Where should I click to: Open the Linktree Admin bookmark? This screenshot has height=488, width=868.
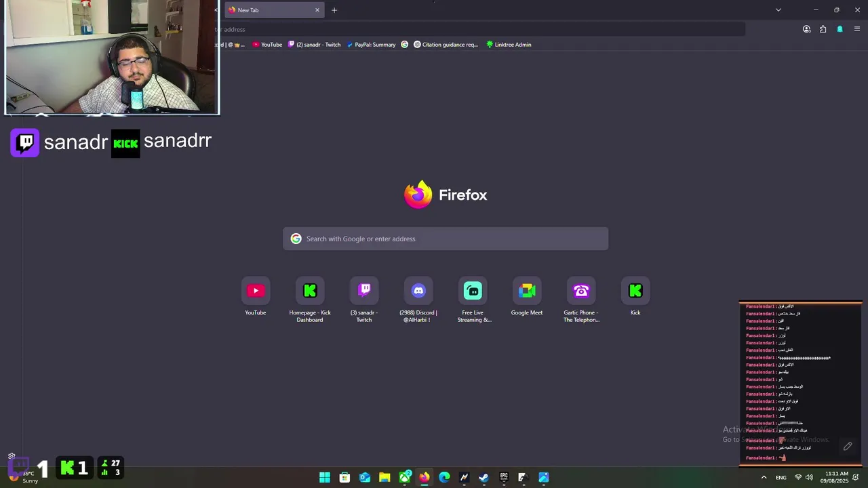tap(509, 45)
